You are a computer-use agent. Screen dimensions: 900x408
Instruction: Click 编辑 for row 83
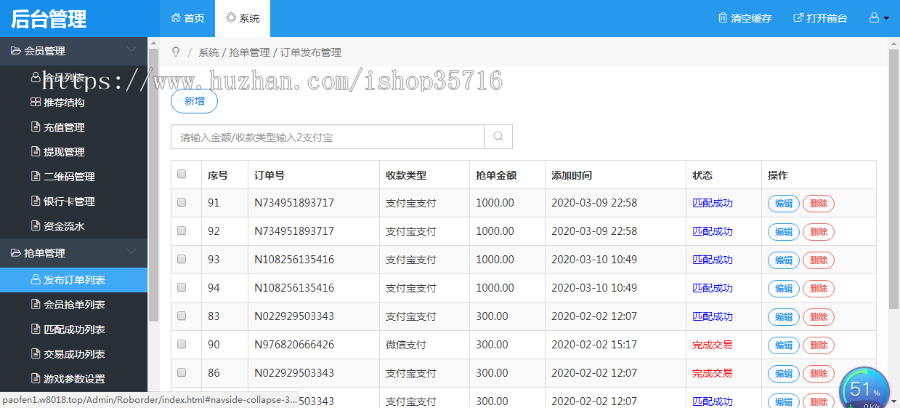coord(783,317)
